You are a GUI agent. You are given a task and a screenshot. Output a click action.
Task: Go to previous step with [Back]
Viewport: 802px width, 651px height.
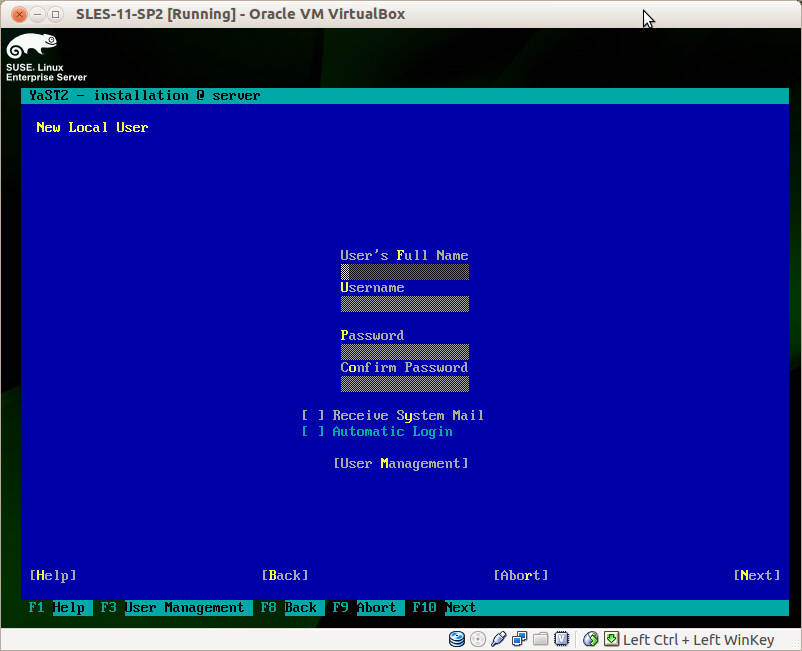(285, 575)
